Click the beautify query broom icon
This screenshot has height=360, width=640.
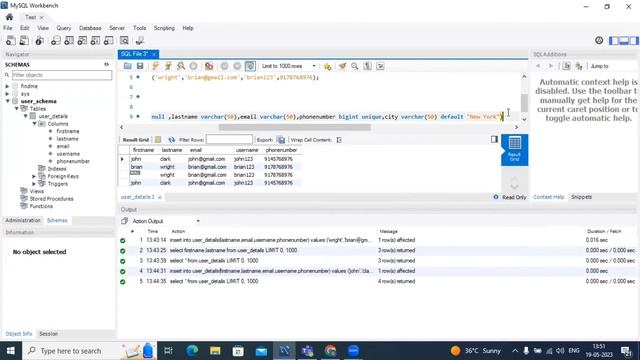(x=342, y=66)
